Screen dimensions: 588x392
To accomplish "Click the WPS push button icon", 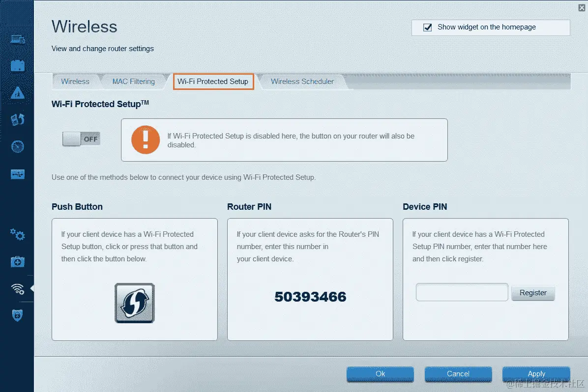I will (135, 303).
